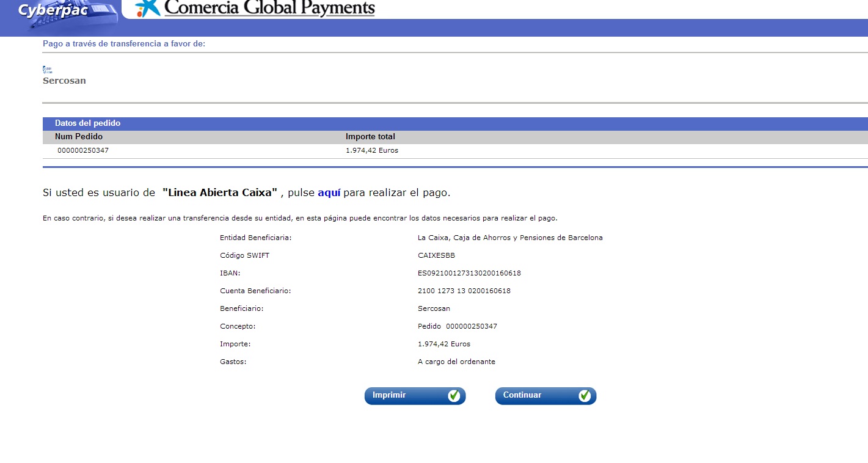The width and height of the screenshot is (868, 463).
Task: Click the Comercia Global Payments logo
Action: (255, 9)
